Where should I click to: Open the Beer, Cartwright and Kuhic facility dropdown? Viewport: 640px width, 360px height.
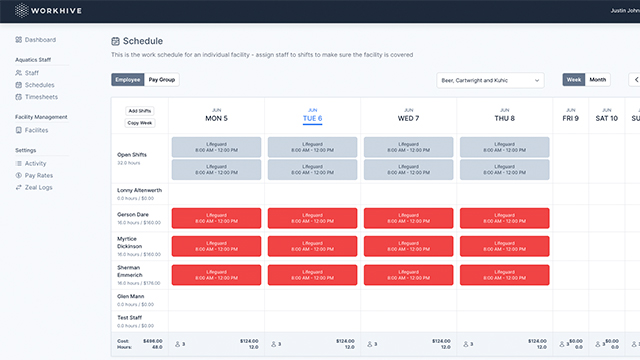pyautogui.click(x=490, y=80)
